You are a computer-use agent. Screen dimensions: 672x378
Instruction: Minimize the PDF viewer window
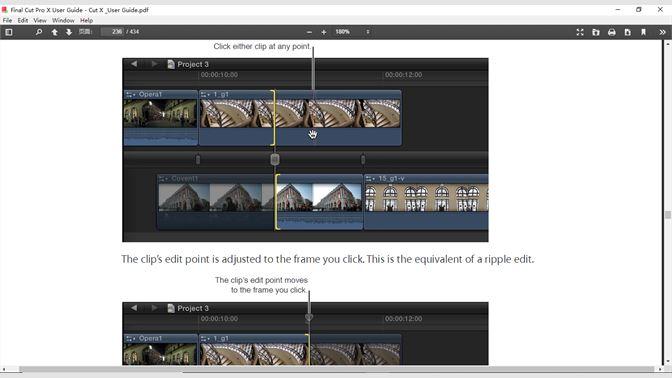(618, 9)
